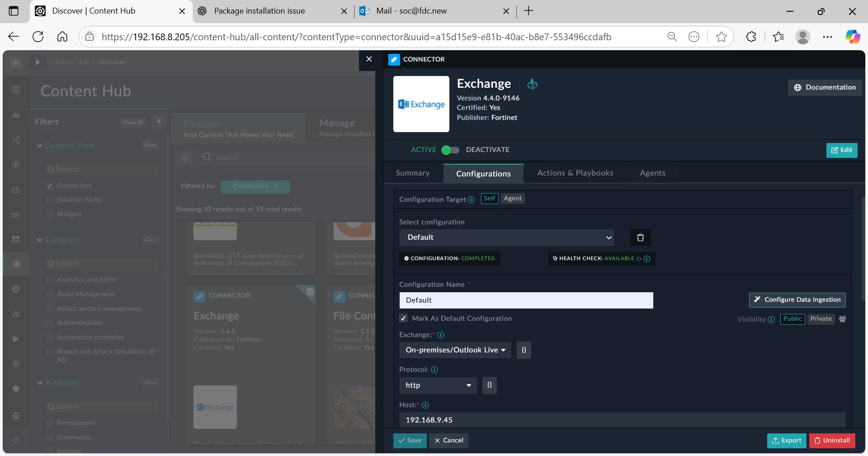This screenshot has height=456, width=868.
Task: Click the team owners icon beside Private
Action: click(x=842, y=319)
